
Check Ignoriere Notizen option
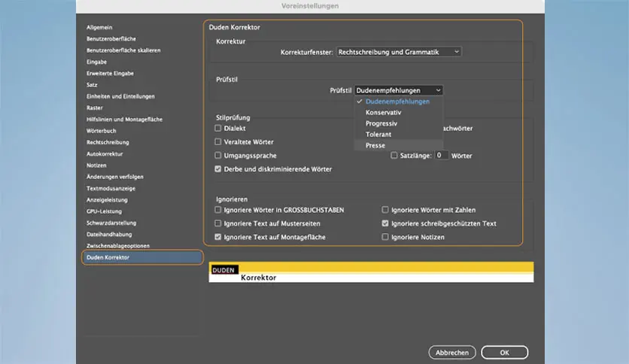pyautogui.click(x=385, y=237)
